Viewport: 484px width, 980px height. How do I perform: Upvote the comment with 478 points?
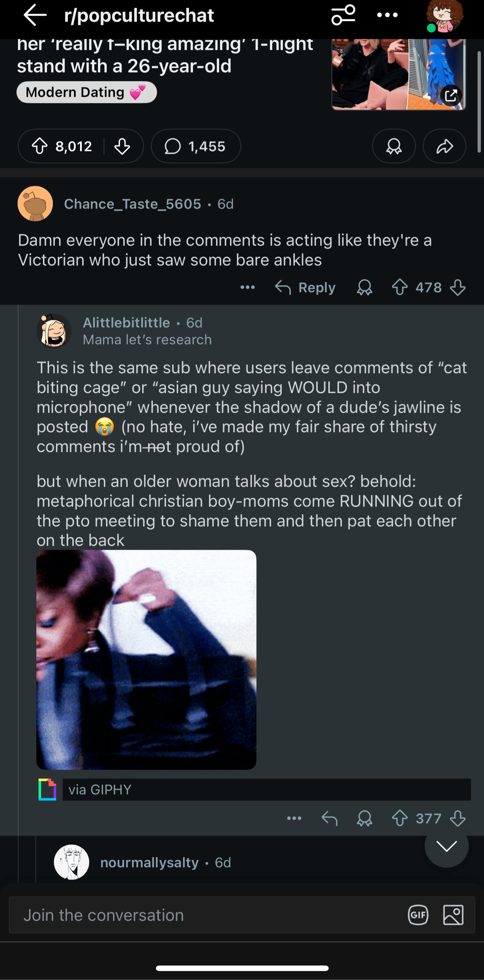(400, 287)
